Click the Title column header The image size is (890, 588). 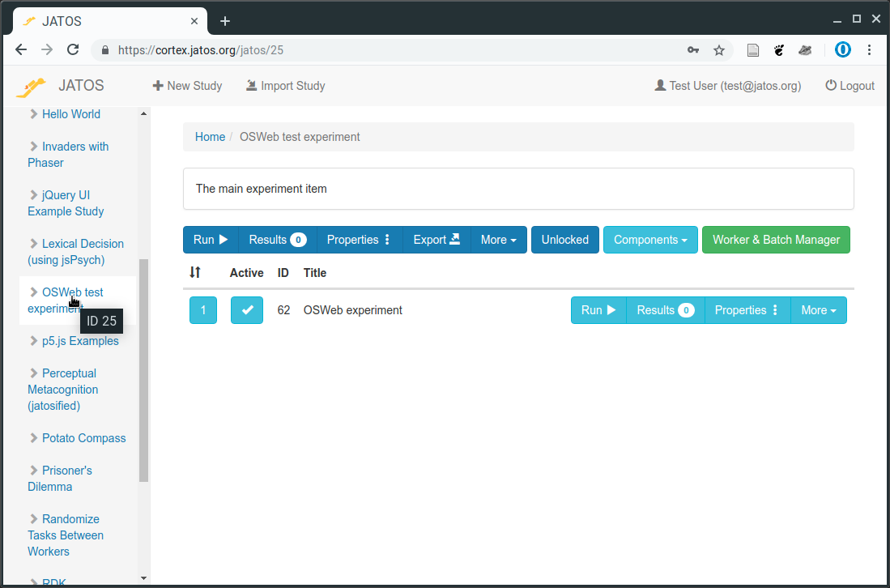click(315, 273)
